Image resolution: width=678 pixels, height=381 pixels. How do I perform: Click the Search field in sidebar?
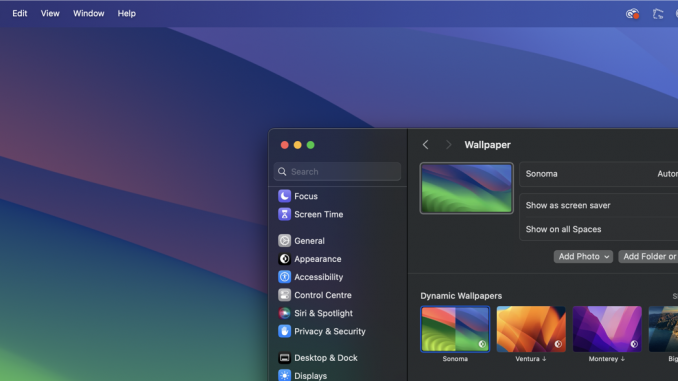coord(337,172)
